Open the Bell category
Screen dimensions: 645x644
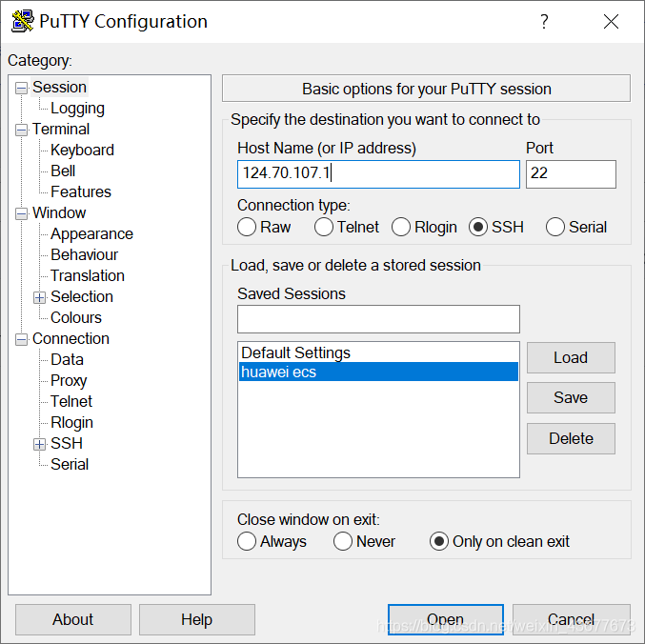63,171
